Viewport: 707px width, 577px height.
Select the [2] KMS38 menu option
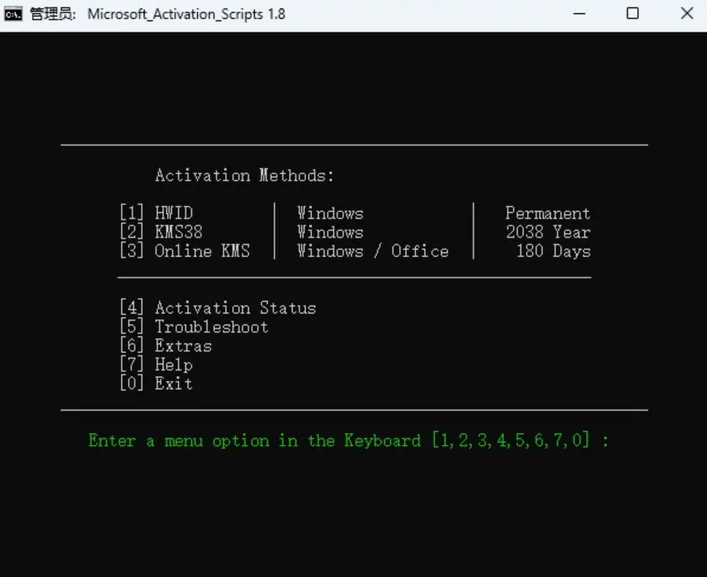pyautogui.click(x=160, y=232)
